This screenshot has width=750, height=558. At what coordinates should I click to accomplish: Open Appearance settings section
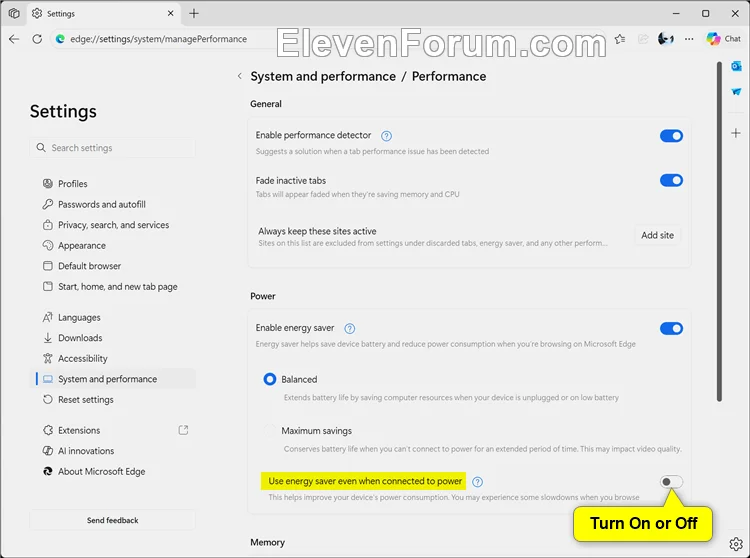point(113,245)
